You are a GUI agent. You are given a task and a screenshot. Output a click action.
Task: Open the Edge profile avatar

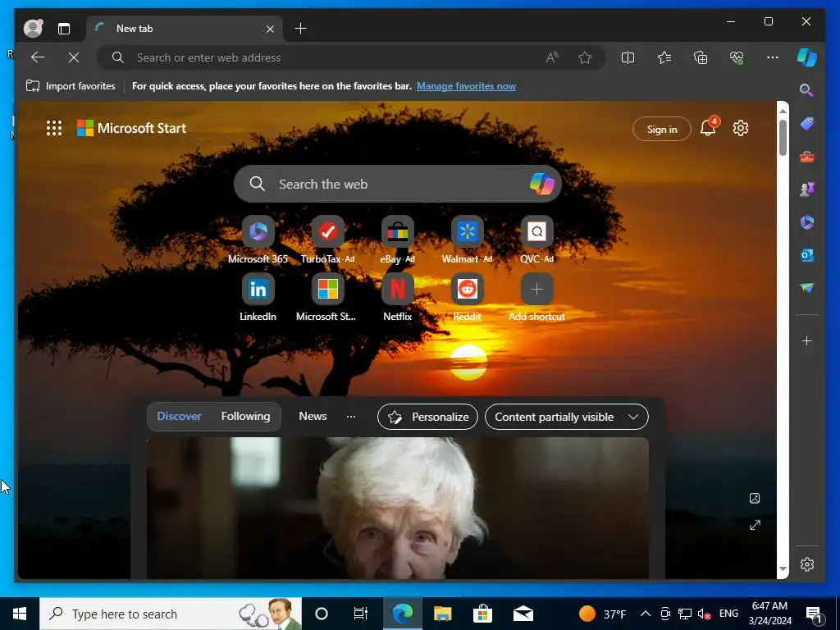pos(33,29)
